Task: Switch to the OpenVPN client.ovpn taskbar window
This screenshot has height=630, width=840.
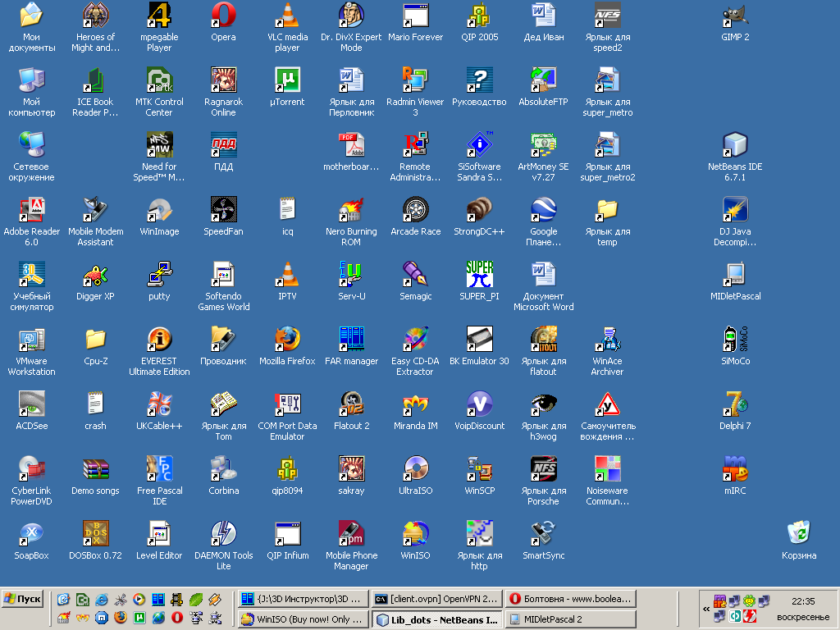Action: tap(436, 599)
